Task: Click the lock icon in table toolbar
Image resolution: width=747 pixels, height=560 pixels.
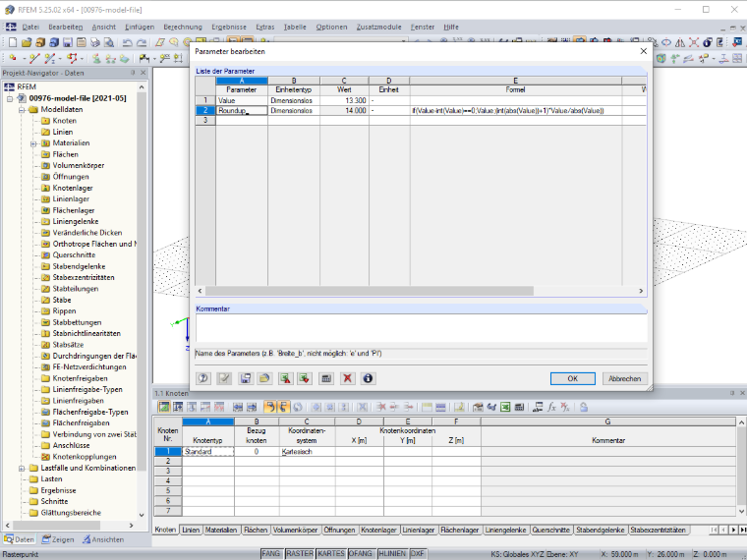Action: [584, 407]
